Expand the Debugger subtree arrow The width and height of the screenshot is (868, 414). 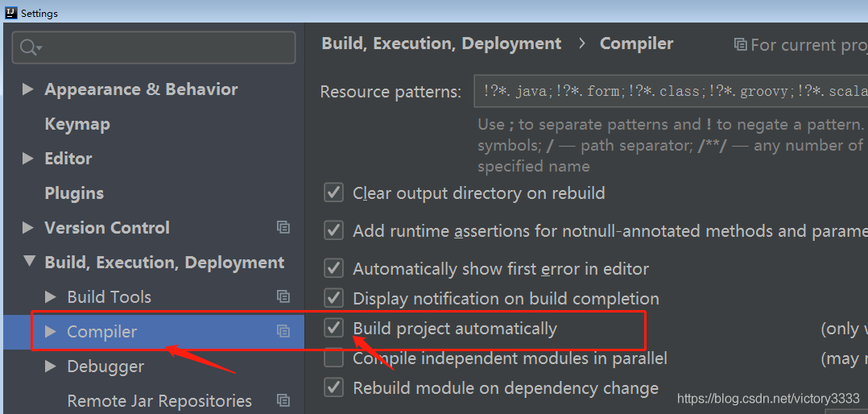pyautogui.click(x=51, y=366)
